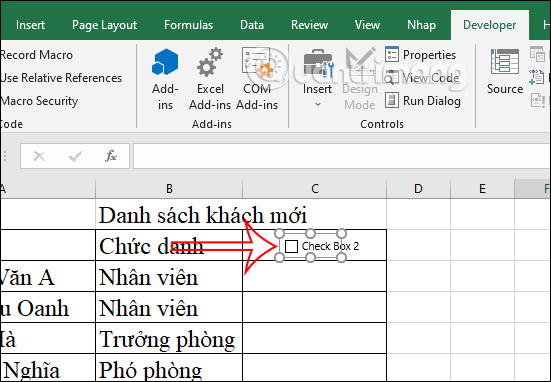Open the Review tab

[309, 25]
